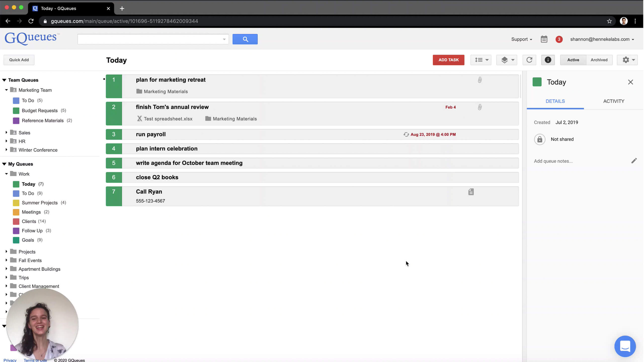The width and height of the screenshot is (644, 362).
Task: Click the lock icon next to Not shared
Action: pos(540,139)
